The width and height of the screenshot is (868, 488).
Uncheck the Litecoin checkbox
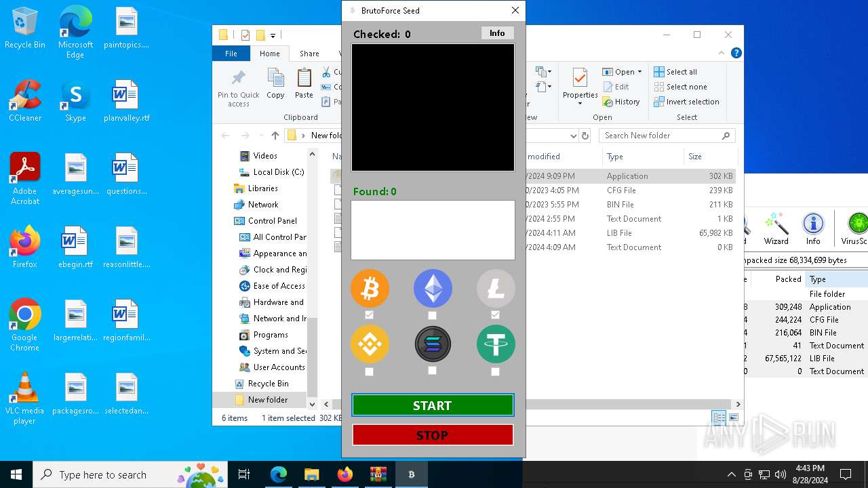coord(495,315)
